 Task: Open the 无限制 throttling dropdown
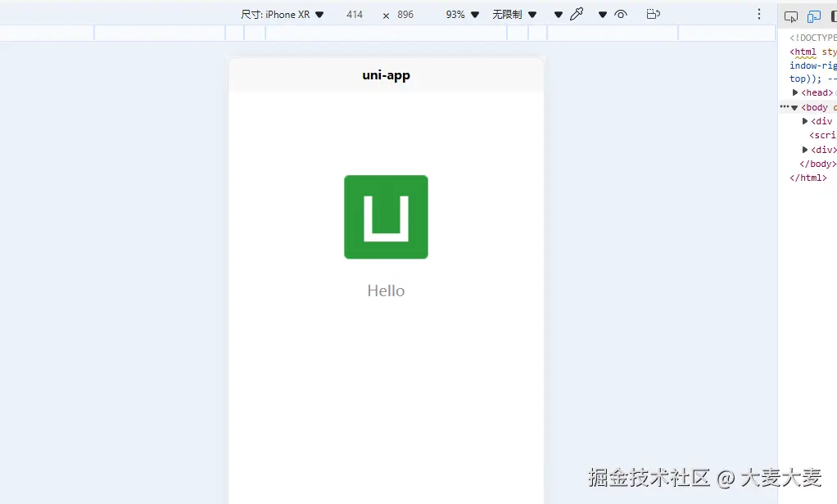coord(514,15)
